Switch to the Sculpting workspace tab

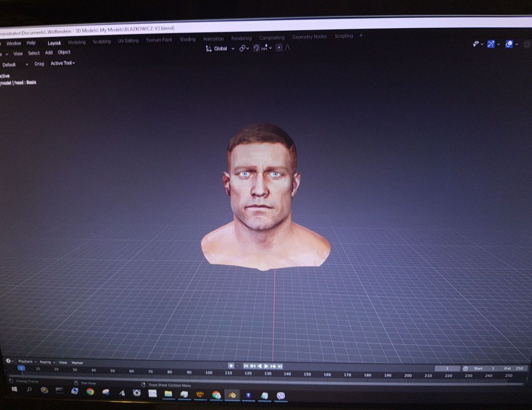tap(102, 41)
